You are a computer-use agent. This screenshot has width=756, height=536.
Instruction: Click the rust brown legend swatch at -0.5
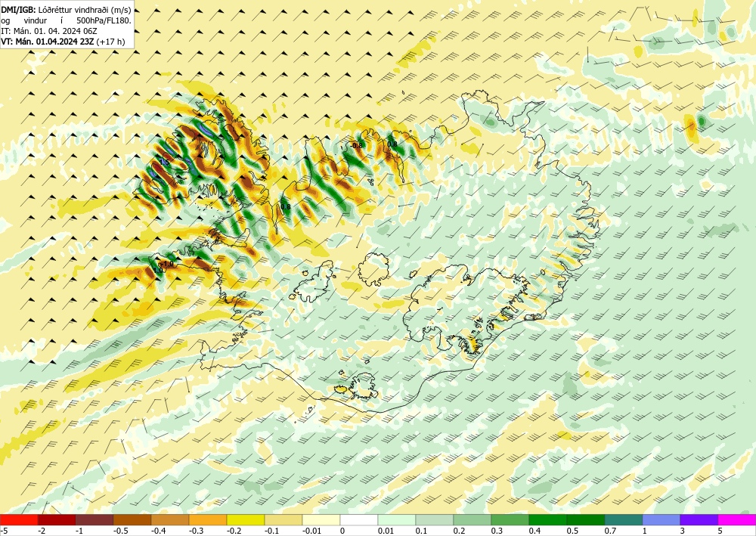[x=132, y=520]
